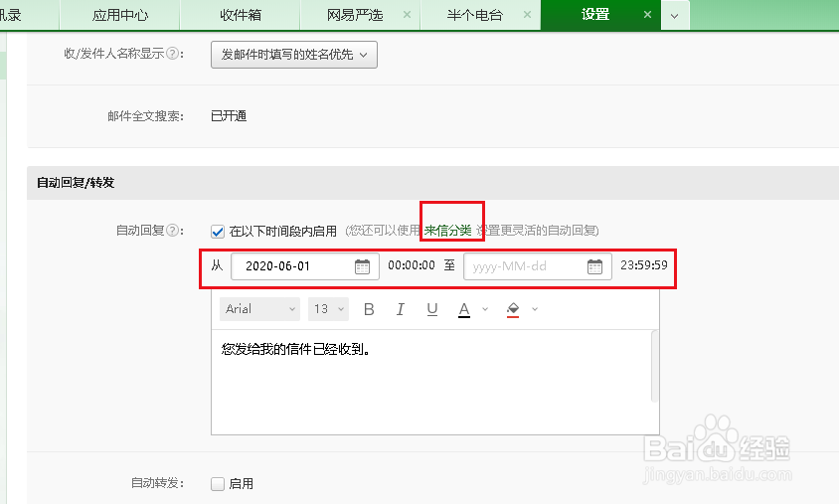Viewport: 839px width, 504px height.
Task: Switch to the 应用中心 tab
Action: [120, 15]
